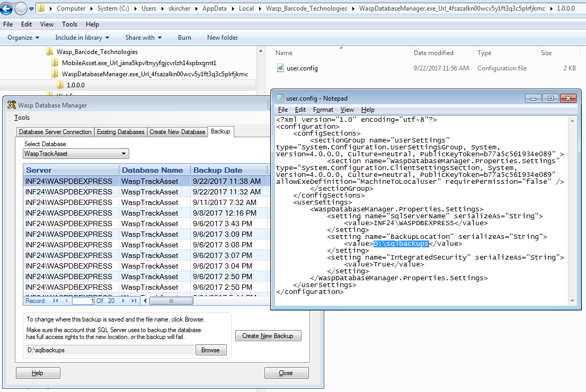Click Server column header in backup grid
Viewport: 586px width, 392px height.
71,170
